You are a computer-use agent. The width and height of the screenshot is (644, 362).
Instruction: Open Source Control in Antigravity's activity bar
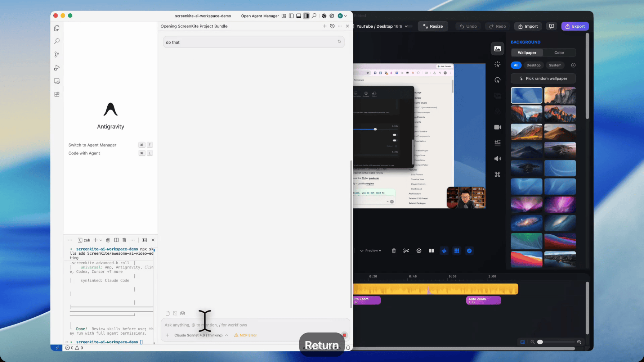pos(57,54)
